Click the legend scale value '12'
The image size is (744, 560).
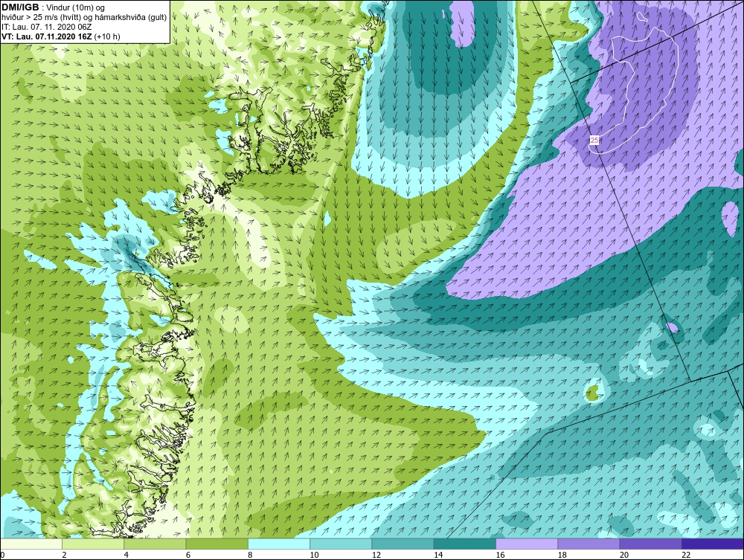coord(376,556)
